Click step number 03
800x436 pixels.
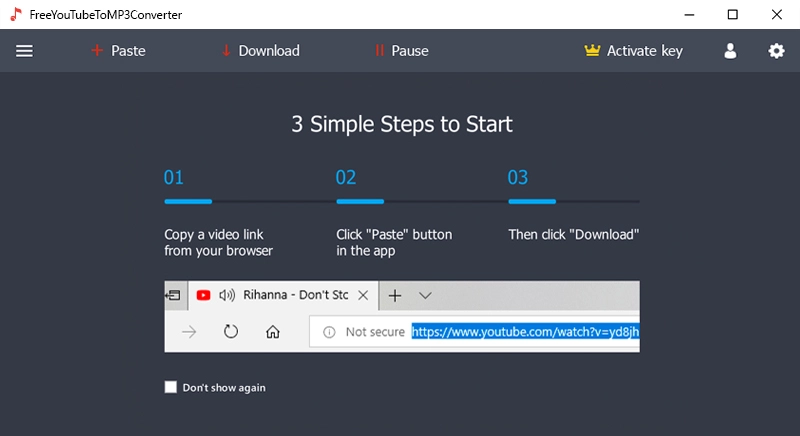tap(517, 177)
